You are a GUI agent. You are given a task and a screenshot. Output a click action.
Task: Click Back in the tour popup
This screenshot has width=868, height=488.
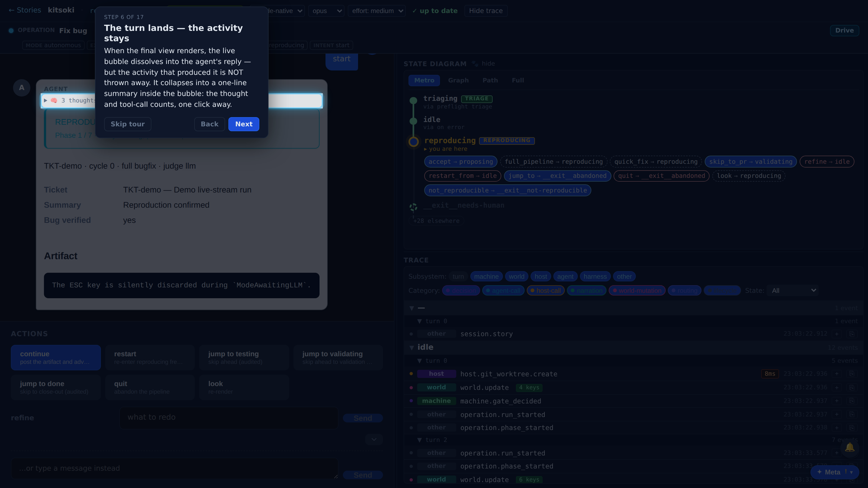point(209,124)
